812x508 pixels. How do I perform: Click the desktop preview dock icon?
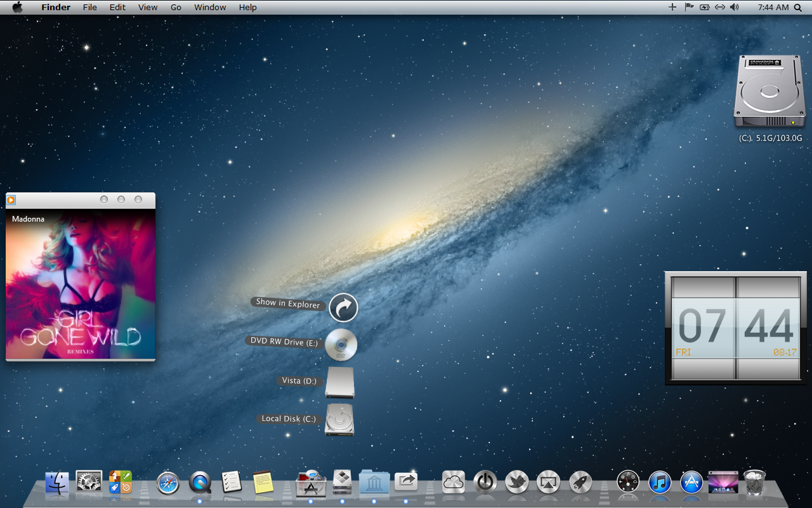723,482
